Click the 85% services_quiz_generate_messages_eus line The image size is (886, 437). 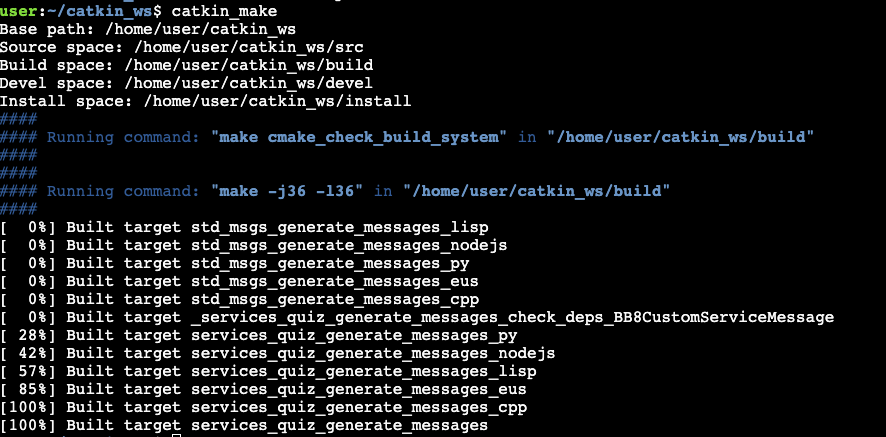(x=263, y=390)
